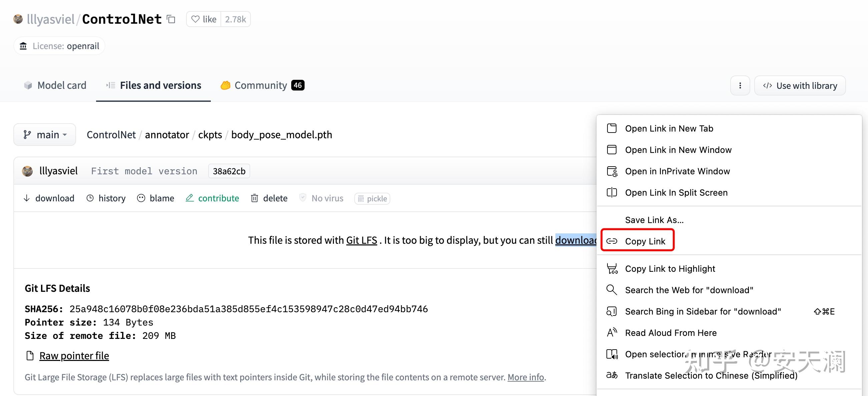
Task: Open the Git LFS link
Action: point(361,240)
